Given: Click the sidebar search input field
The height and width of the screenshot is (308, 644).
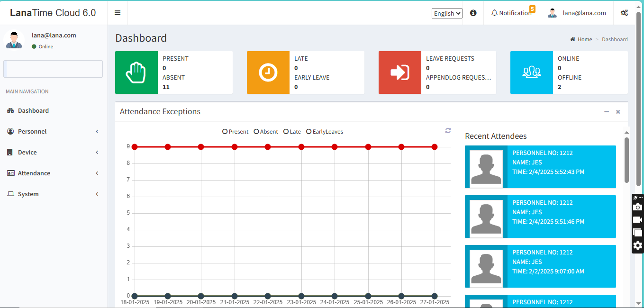Looking at the screenshot, I should (x=53, y=69).
